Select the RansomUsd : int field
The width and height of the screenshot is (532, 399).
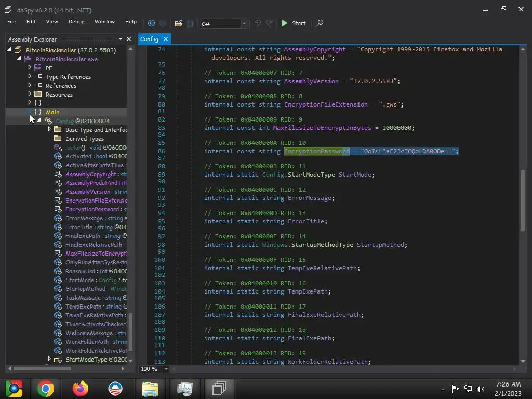(96, 271)
